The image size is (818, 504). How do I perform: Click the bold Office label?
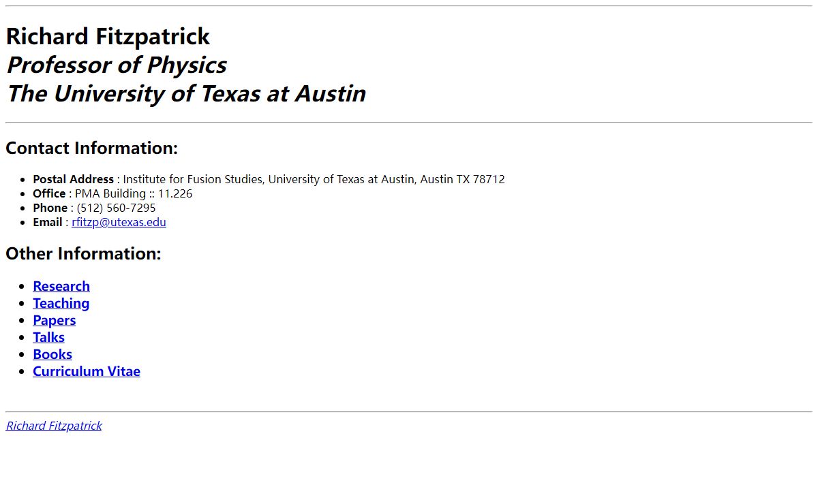[49, 193]
